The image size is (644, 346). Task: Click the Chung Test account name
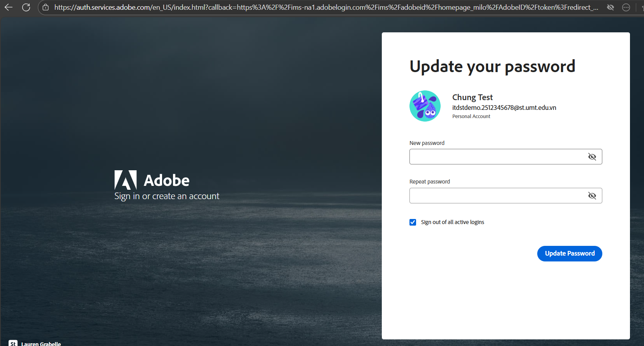pos(472,97)
